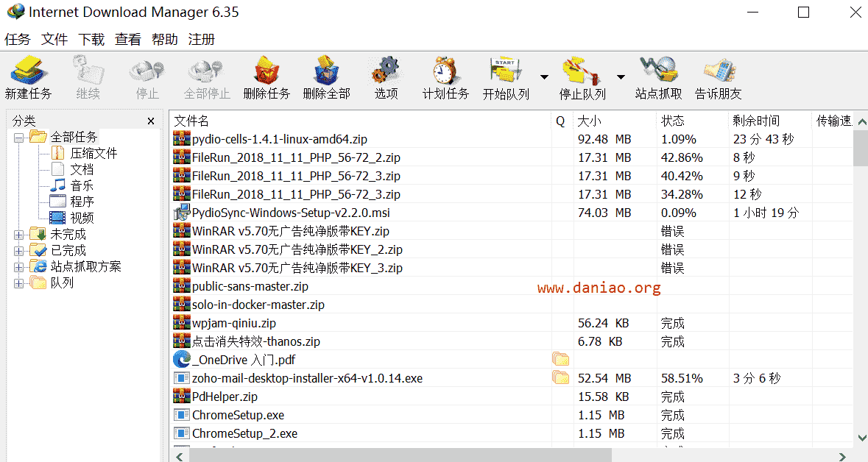Expand the 已完成 tree node
The width and height of the screenshot is (868, 462).
click(19, 251)
